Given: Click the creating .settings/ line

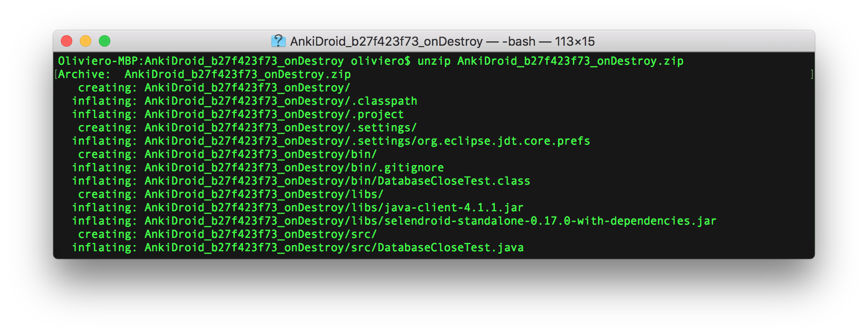Looking at the screenshot, I should point(247,128).
